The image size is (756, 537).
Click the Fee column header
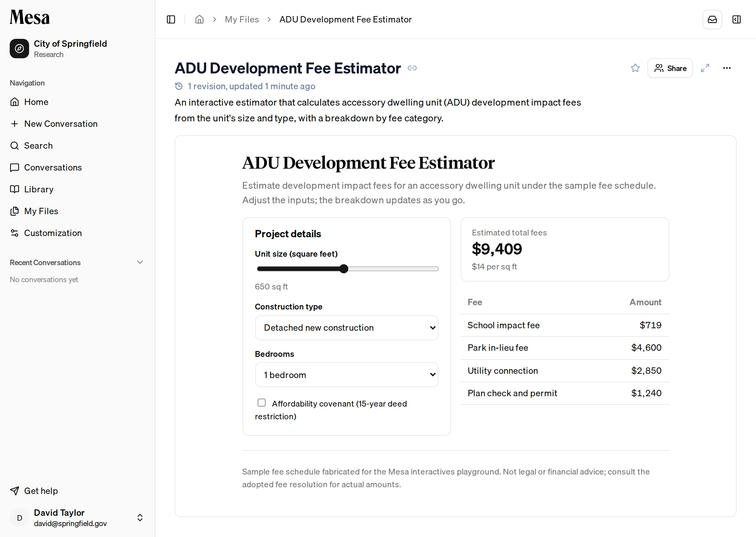pos(474,302)
